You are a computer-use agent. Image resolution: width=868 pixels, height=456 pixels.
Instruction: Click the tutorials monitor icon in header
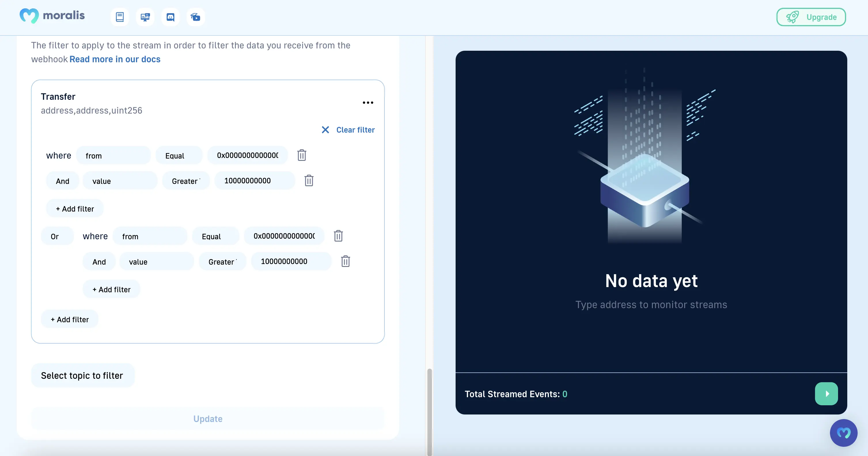(x=145, y=17)
